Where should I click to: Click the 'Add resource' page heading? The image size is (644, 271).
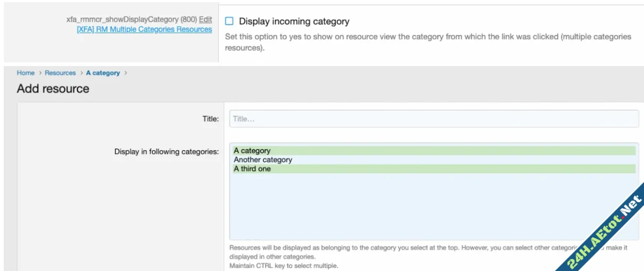click(x=53, y=88)
